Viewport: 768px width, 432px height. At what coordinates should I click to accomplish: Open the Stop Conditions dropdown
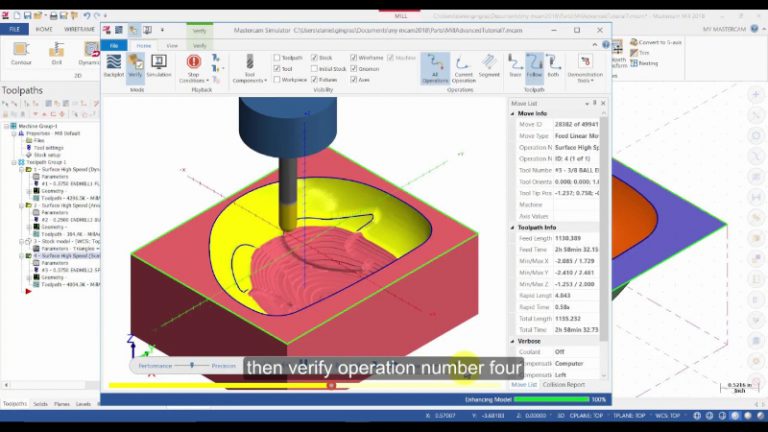click(x=194, y=68)
